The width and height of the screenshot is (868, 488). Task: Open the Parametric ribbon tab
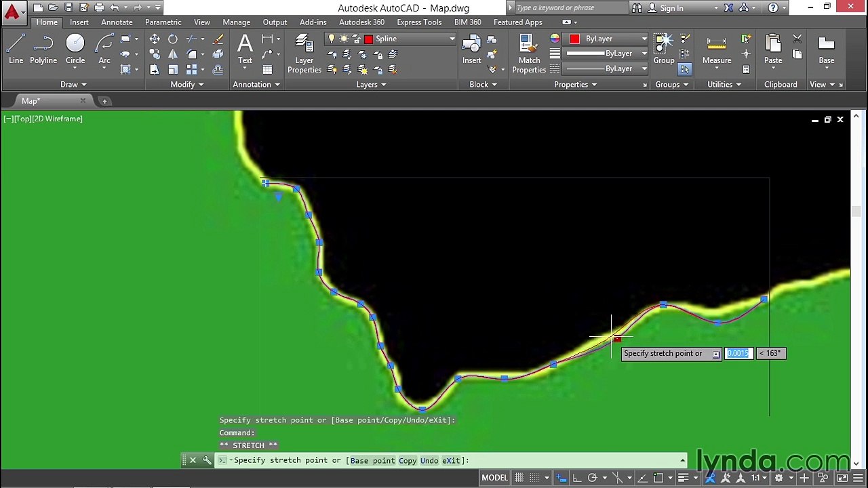163,22
